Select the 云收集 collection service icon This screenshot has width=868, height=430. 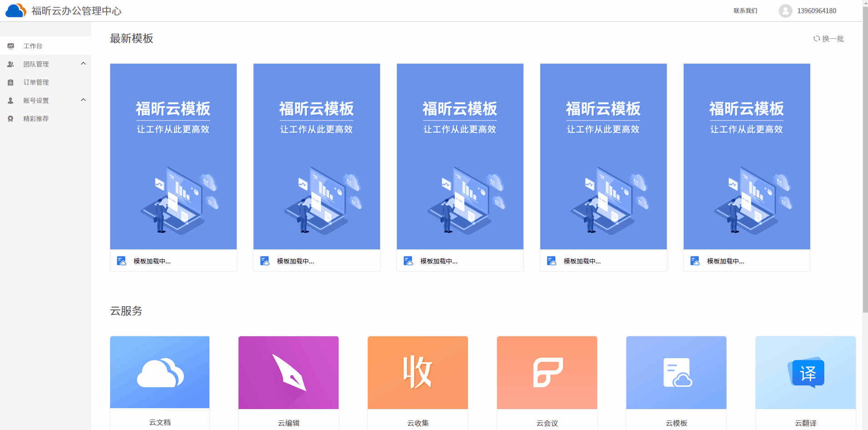(x=417, y=372)
